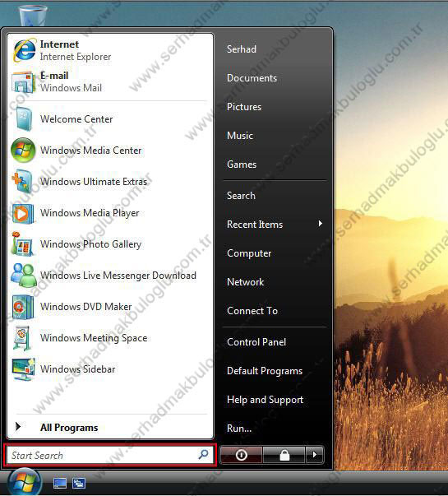Open Control Panel from right pane
The height and width of the screenshot is (496, 448).
click(x=256, y=342)
